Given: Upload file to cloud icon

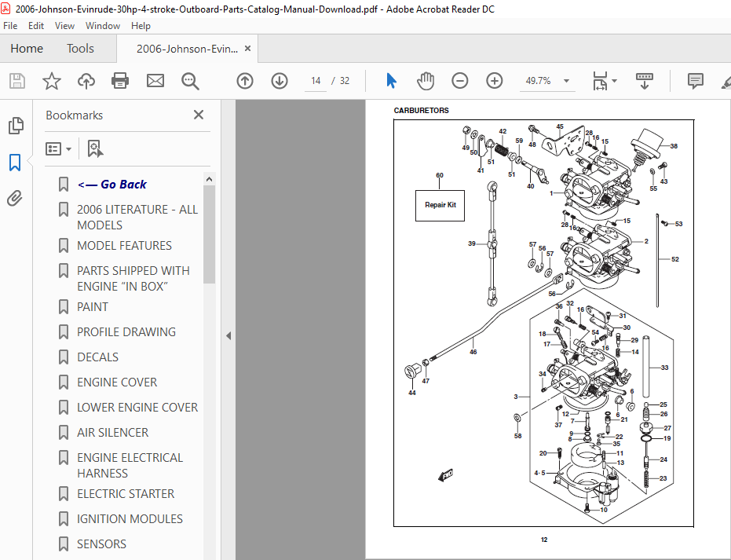Looking at the screenshot, I should click(86, 81).
